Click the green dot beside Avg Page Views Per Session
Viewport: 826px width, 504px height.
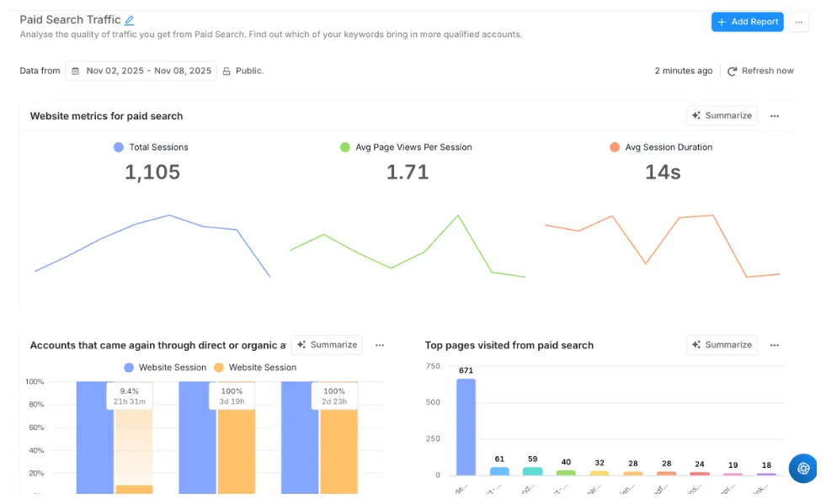pos(344,146)
